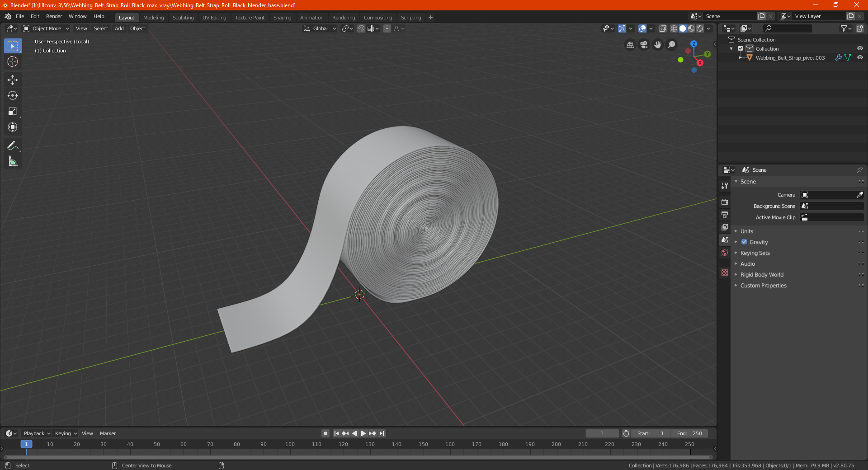Toggle snapping magnet button

point(361,28)
